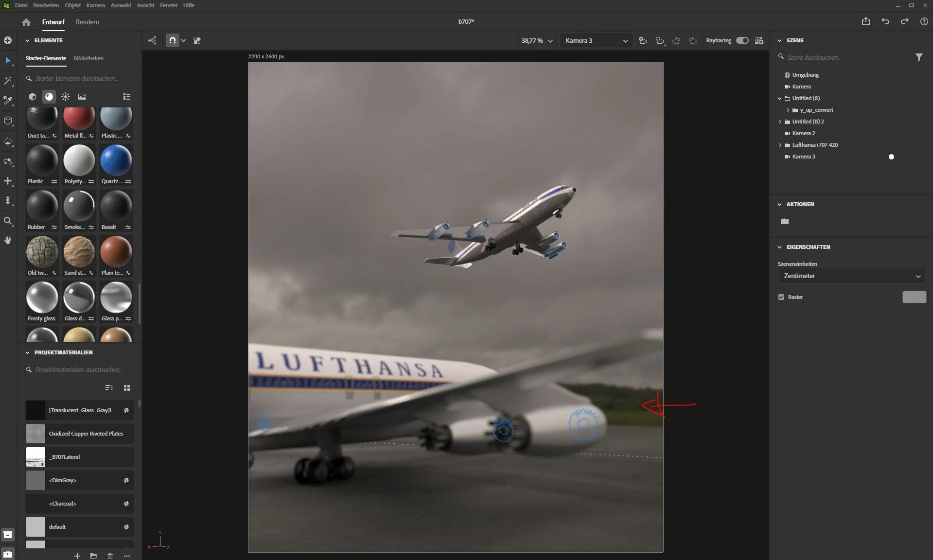Select the Hand tool
Viewport: 933px width, 560px height.
point(8,240)
